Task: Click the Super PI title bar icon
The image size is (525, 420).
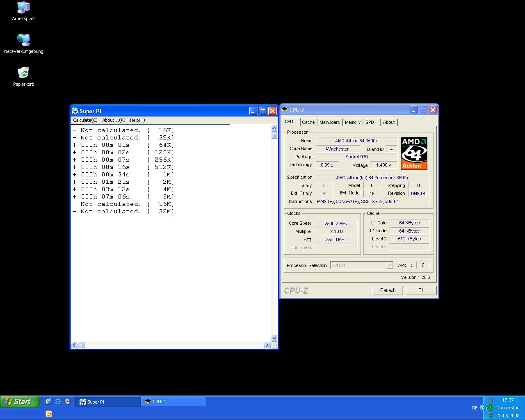Action: pos(75,111)
